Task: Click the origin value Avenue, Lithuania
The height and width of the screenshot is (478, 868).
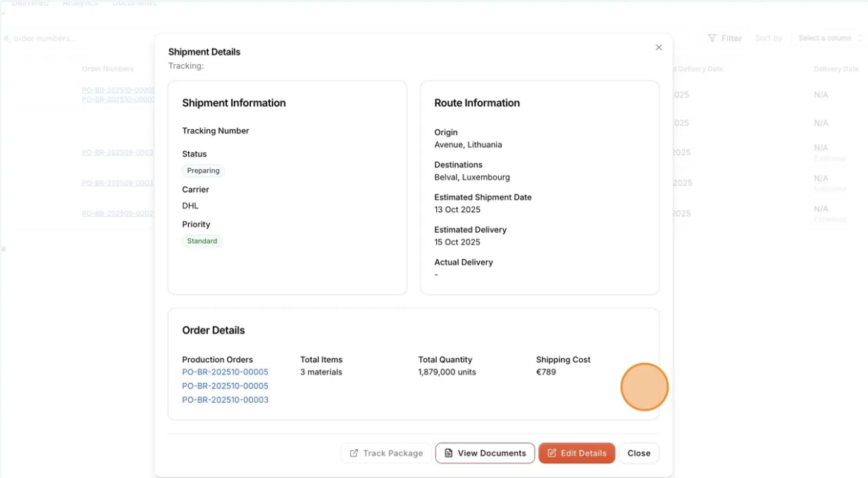Action: point(468,145)
